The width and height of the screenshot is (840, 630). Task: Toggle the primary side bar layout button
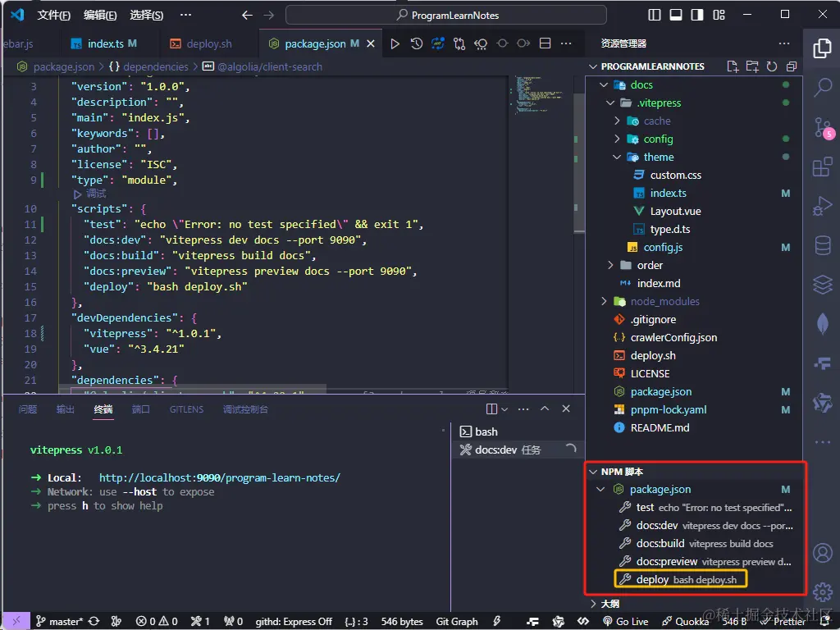(x=655, y=15)
